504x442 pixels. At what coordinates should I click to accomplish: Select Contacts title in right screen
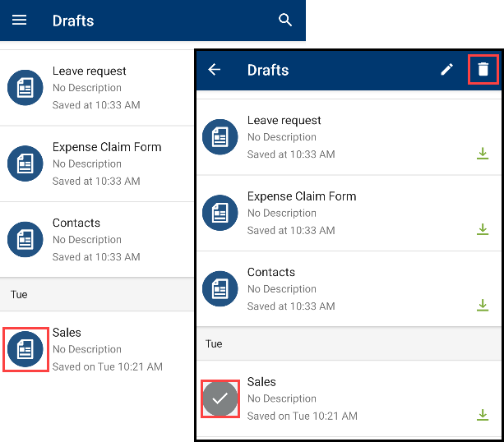pyautogui.click(x=271, y=273)
